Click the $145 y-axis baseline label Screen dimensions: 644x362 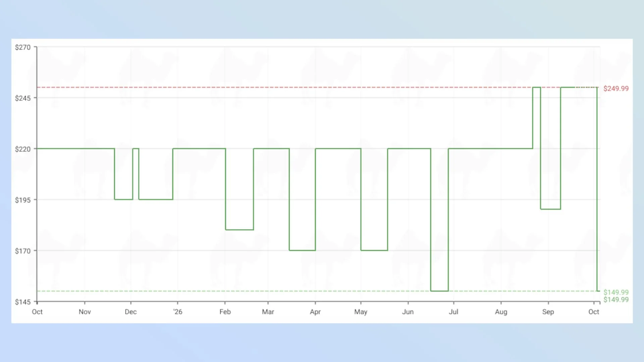[23, 302]
